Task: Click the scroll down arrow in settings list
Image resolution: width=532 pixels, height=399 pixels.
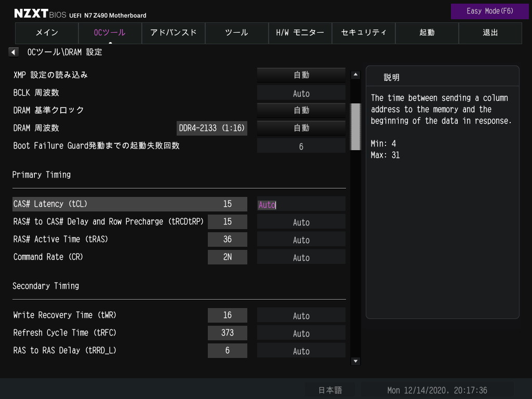Action: pos(355,361)
